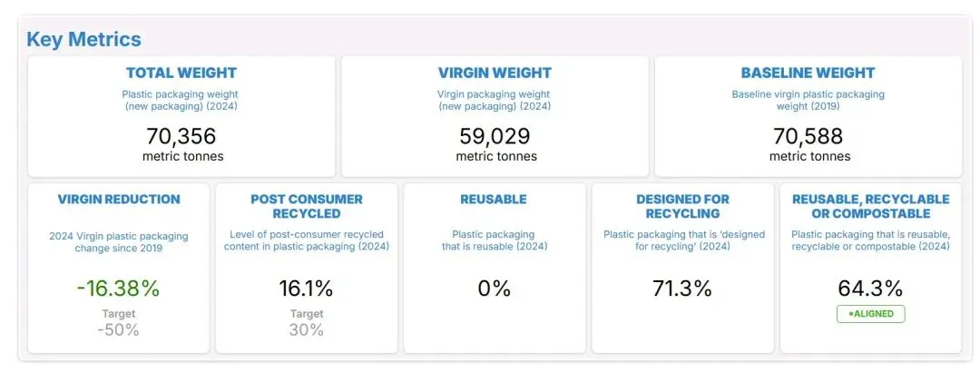
Task: Click the 71.3% designed for recycling value
Action: click(x=682, y=289)
